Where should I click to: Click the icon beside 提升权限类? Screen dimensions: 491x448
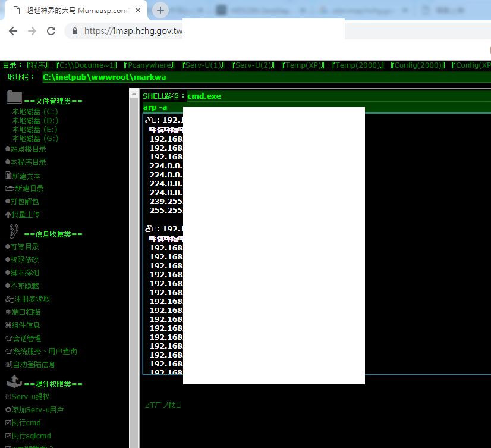(14, 381)
